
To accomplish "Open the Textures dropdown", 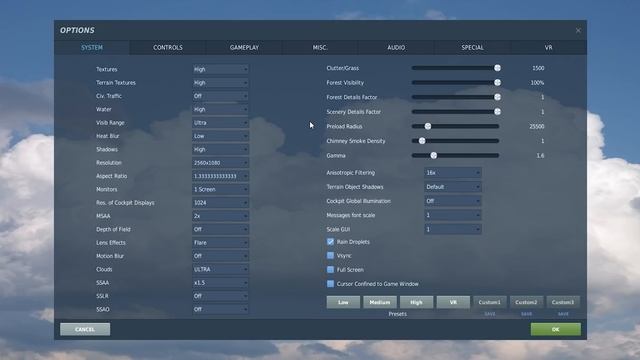I will click(x=220, y=69).
